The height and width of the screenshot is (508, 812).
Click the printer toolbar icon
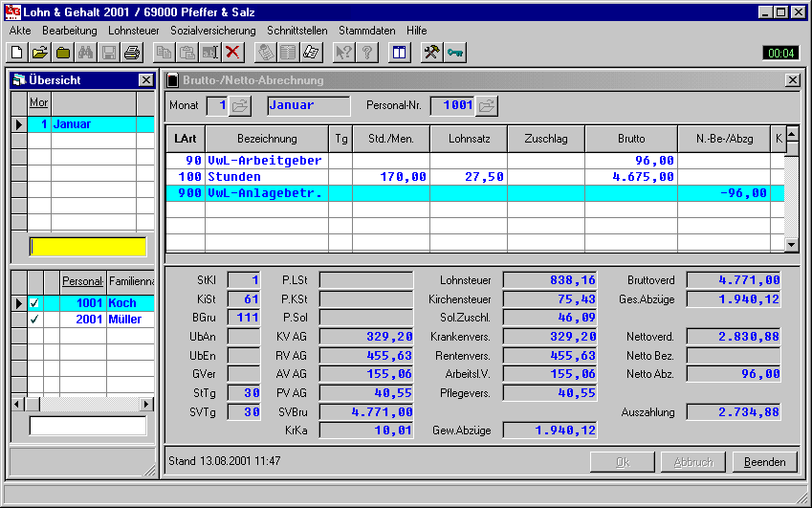coord(132,53)
